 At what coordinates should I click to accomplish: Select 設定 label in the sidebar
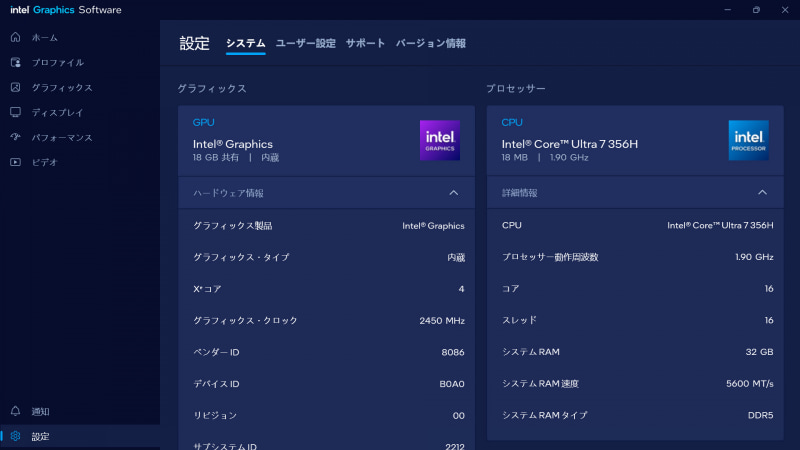(40, 436)
